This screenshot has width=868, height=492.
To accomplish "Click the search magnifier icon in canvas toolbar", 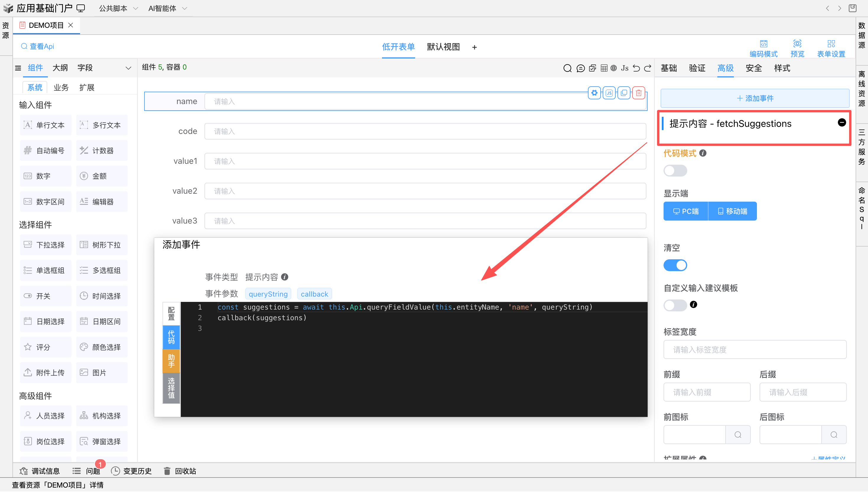I will (567, 68).
